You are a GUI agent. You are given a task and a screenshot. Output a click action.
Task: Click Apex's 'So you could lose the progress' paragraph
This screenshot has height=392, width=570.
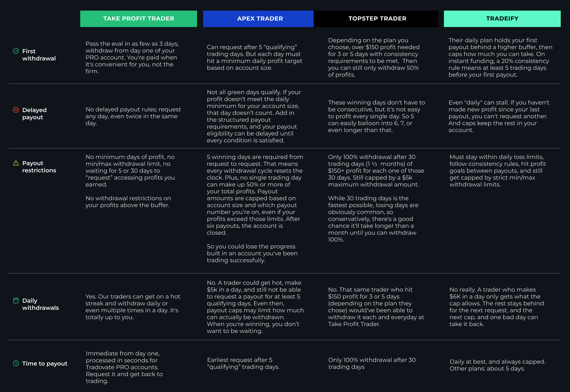click(x=252, y=253)
